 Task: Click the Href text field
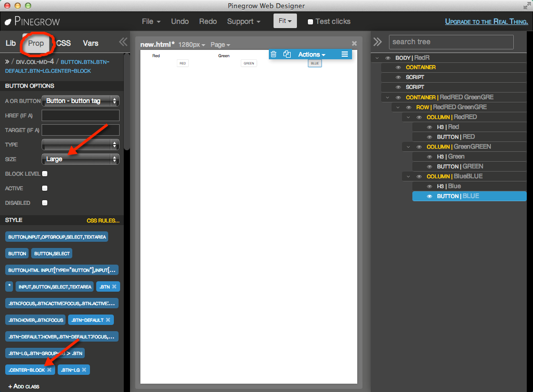pos(81,115)
